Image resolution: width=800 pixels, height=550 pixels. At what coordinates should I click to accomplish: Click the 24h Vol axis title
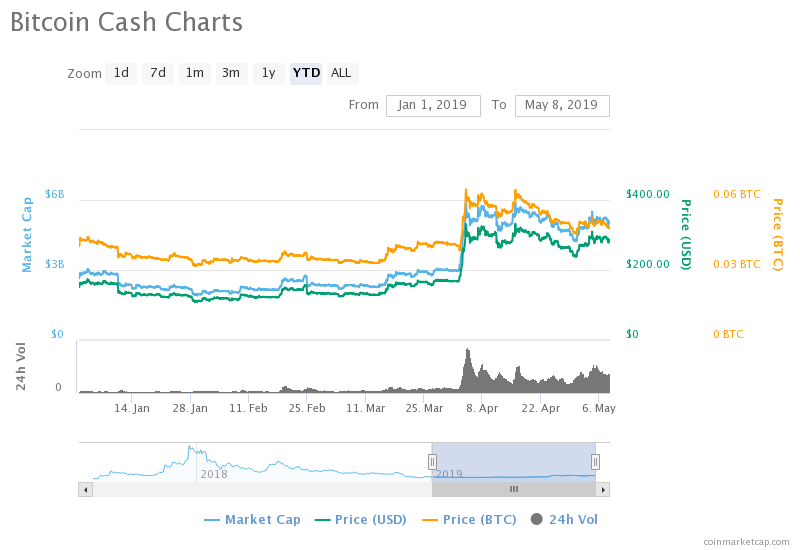(x=20, y=366)
